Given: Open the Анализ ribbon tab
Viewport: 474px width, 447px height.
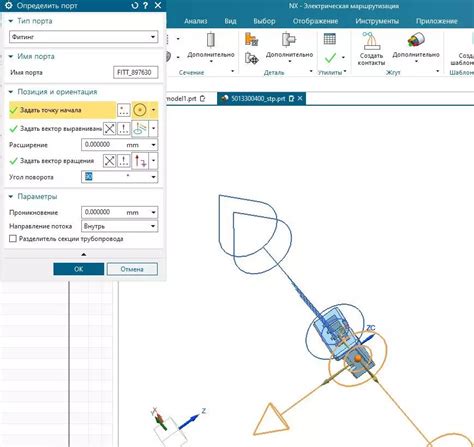Looking at the screenshot, I should coord(196,21).
